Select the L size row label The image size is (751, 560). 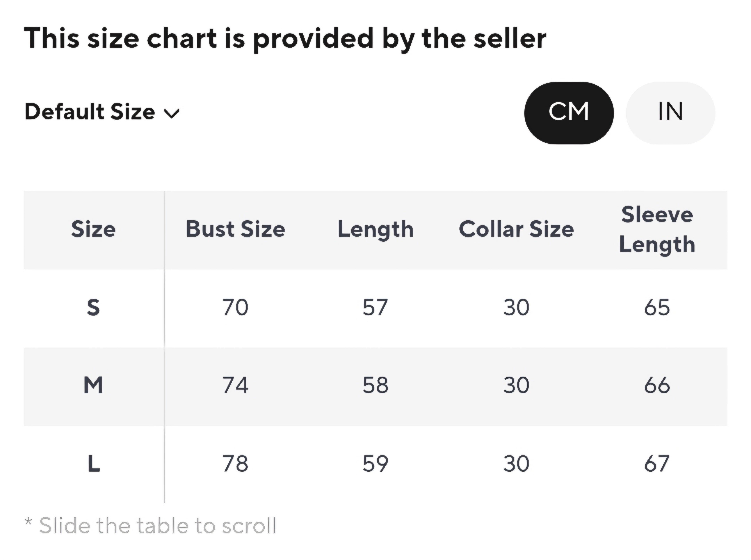94,463
